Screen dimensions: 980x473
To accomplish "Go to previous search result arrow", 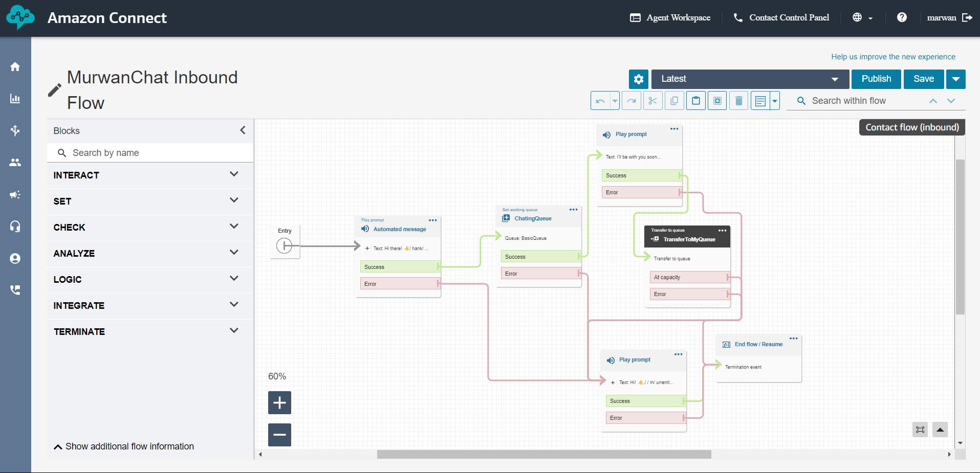I will [x=933, y=101].
